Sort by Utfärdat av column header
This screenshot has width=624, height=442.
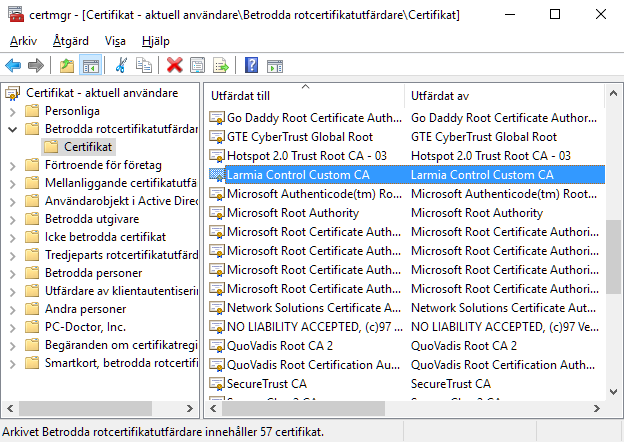pos(500,96)
